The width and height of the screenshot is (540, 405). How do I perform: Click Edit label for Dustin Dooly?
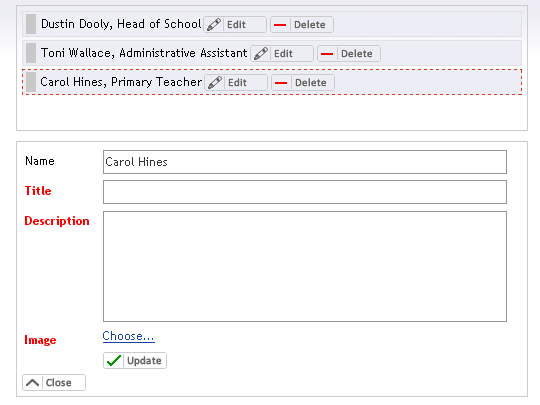236,25
